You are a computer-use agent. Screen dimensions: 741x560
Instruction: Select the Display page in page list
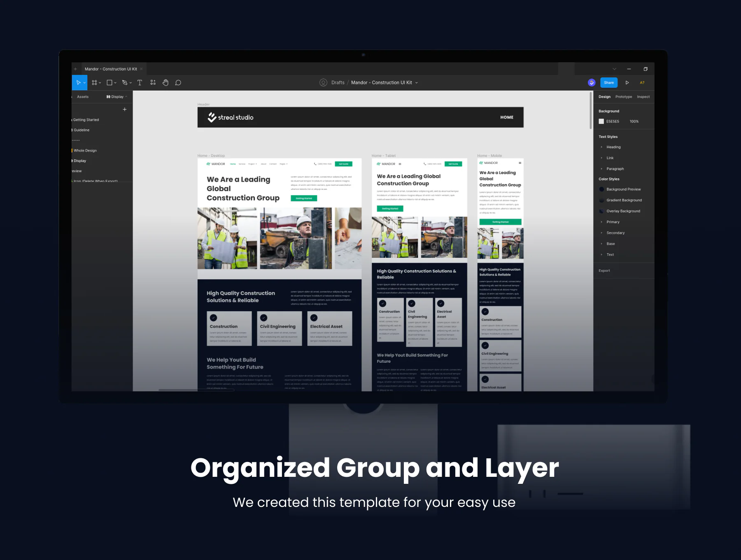pyautogui.click(x=80, y=161)
